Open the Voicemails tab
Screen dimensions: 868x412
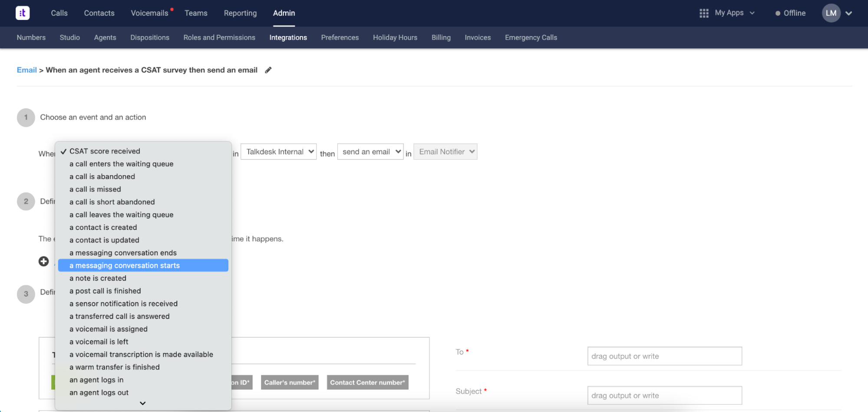(149, 13)
